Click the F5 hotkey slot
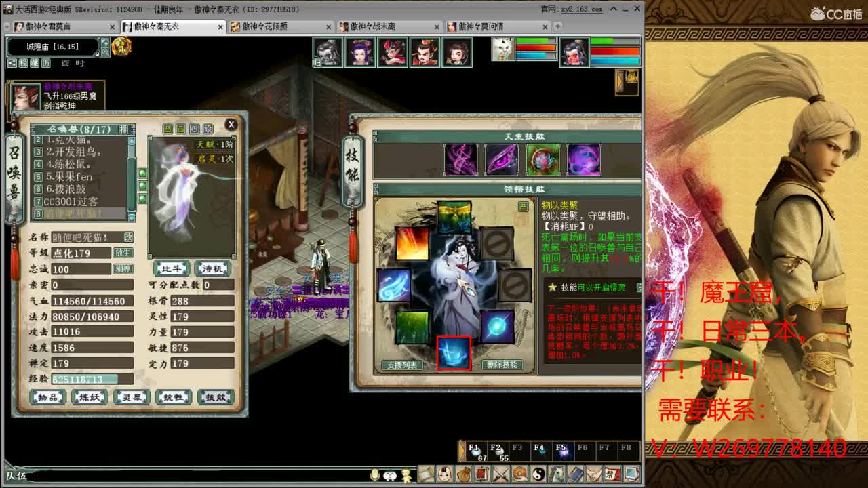This screenshot has width=868, height=488. [562, 453]
